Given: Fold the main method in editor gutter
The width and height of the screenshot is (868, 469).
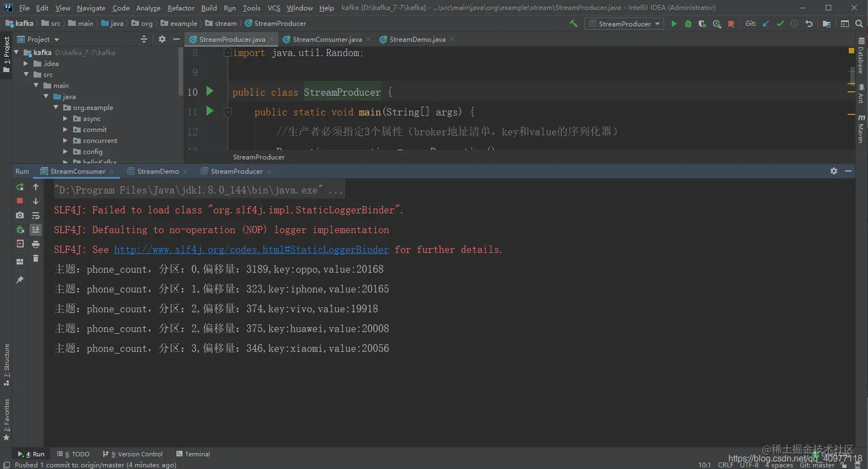Looking at the screenshot, I should tap(227, 112).
